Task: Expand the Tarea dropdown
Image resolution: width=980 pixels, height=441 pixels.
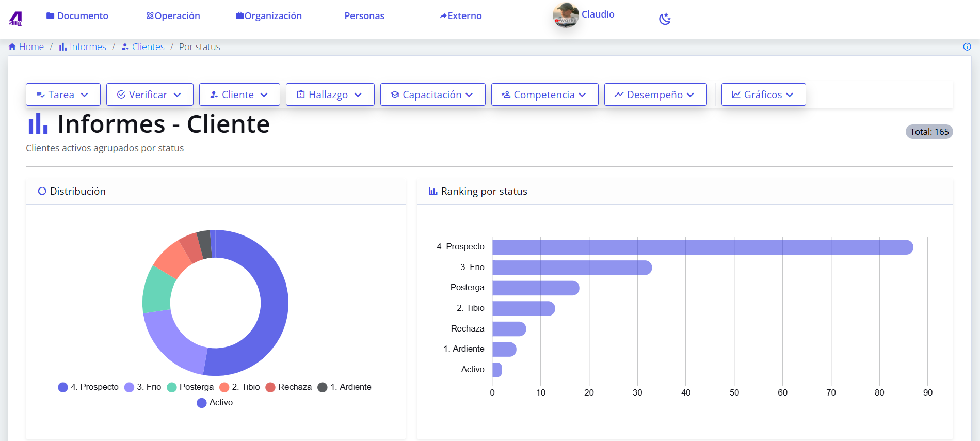Action: click(x=63, y=94)
